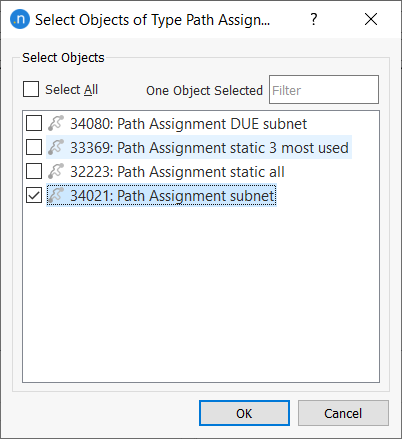
Task: Select the row 34080: Path Assignment DUE subnet
Action: coord(188,124)
